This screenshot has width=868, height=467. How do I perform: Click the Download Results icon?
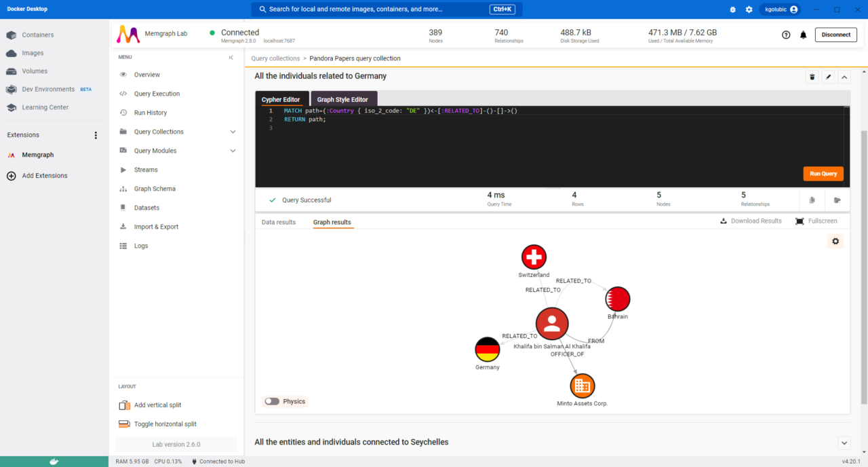tap(724, 221)
